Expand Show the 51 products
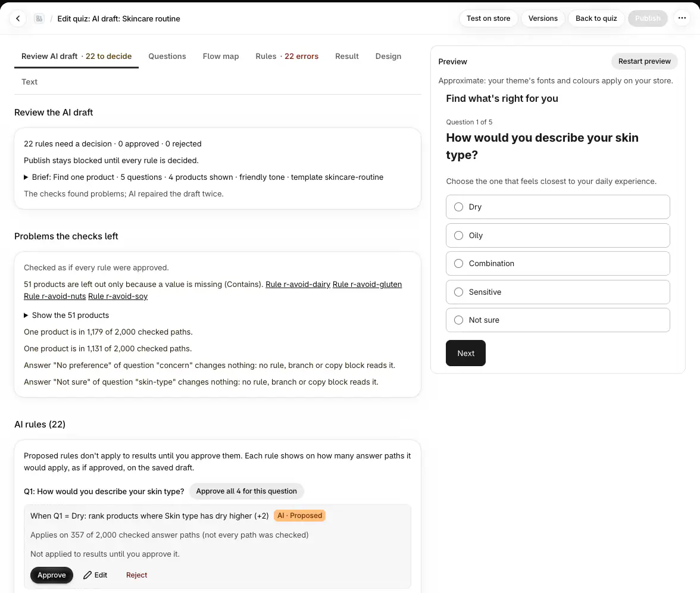 (x=66, y=316)
